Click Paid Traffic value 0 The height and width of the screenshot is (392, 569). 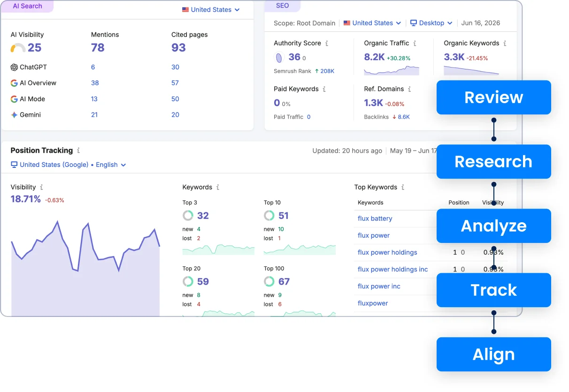point(309,117)
